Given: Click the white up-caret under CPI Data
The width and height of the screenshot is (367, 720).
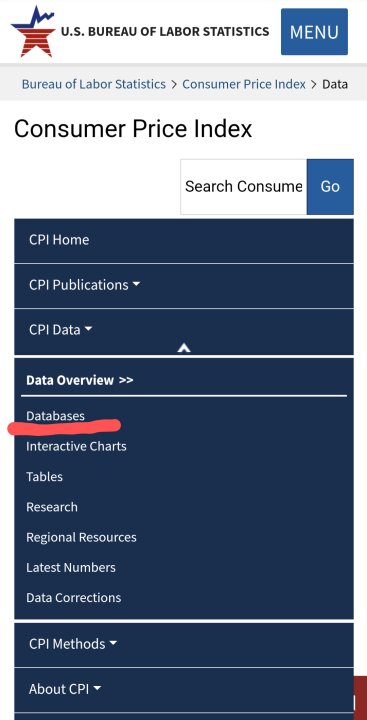Looking at the screenshot, I should (x=184, y=348).
